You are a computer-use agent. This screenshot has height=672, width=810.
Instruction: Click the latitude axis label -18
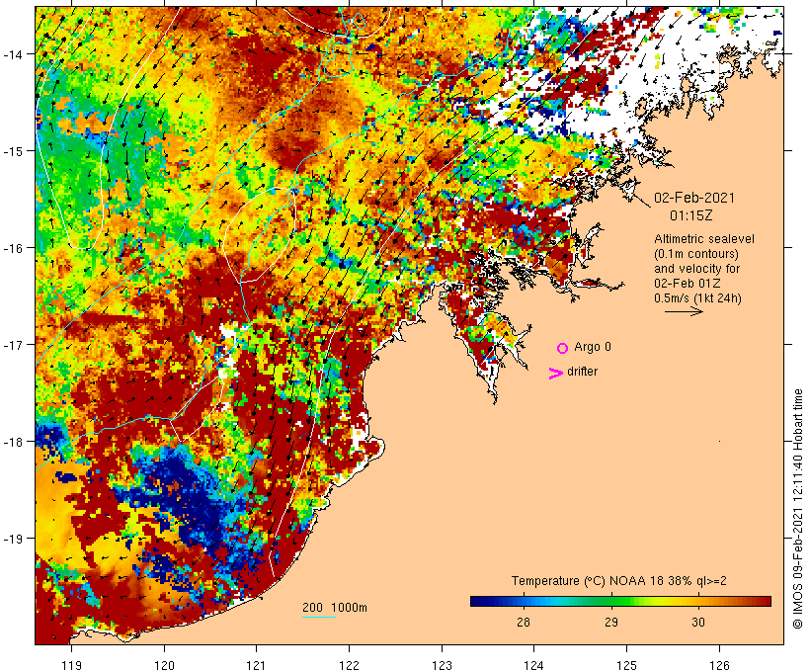pyautogui.click(x=12, y=442)
